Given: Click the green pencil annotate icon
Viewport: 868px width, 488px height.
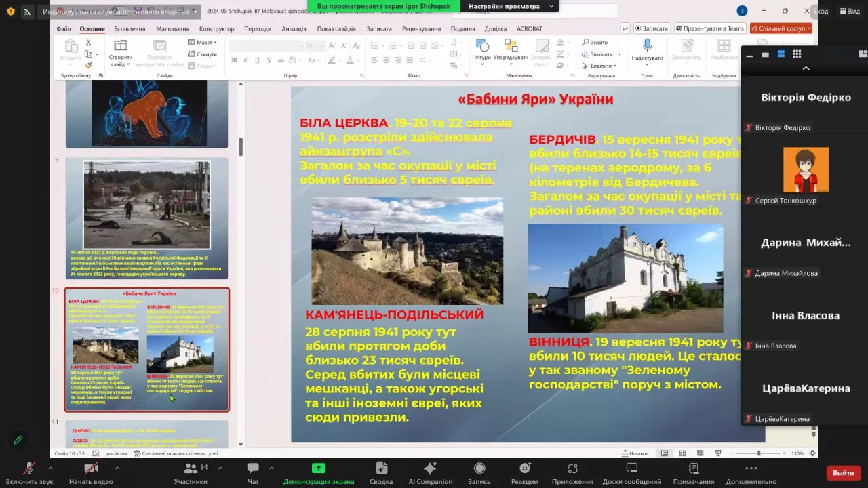Looking at the screenshot, I should pyautogui.click(x=18, y=440).
